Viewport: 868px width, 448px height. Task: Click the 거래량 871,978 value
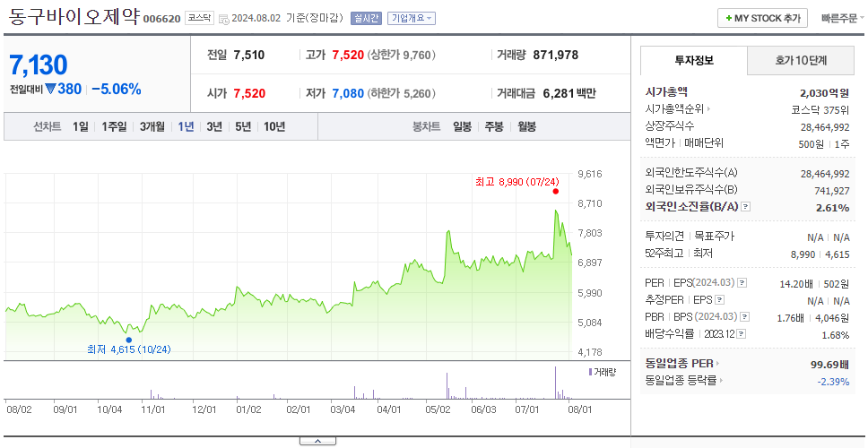(556, 55)
